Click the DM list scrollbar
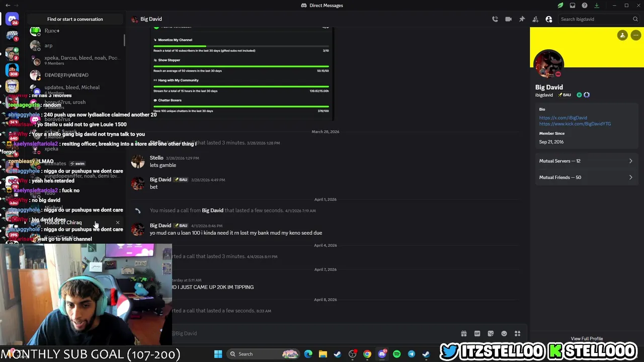This screenshot has height=362, width=644. click(x=124, y=39)
